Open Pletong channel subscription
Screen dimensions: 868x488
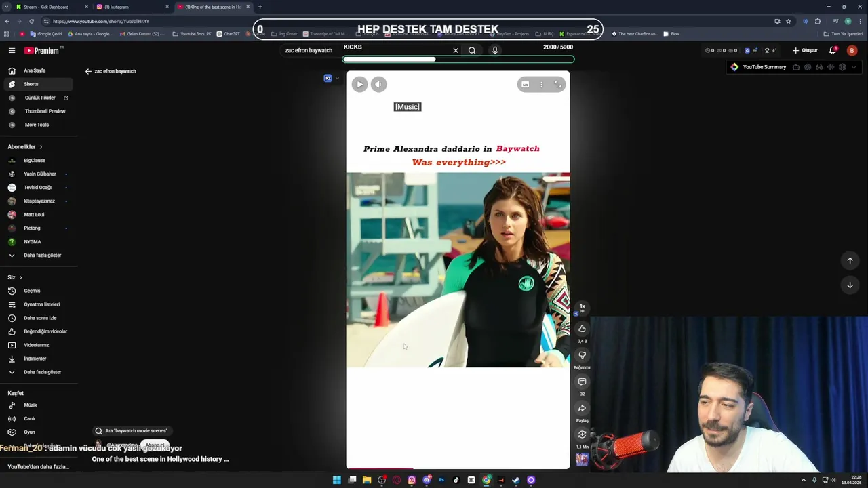click(37, 228)
